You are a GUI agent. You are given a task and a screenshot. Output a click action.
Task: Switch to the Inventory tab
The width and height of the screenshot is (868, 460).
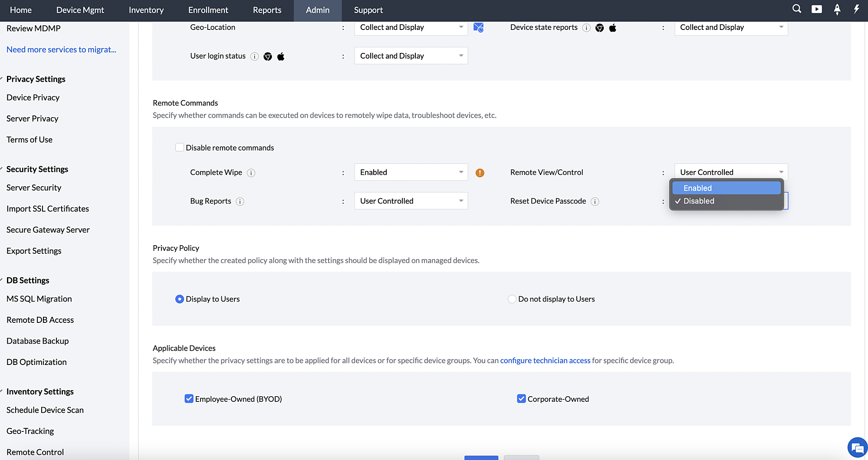(146, 10)
